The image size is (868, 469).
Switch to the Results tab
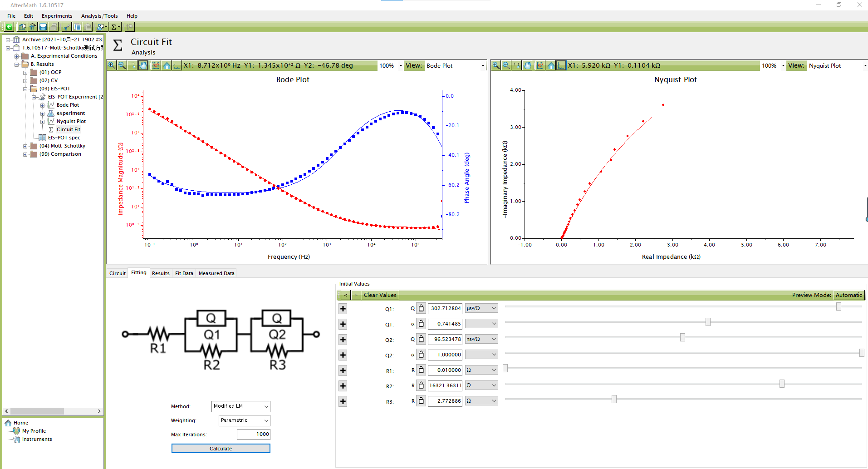point(161,273)
